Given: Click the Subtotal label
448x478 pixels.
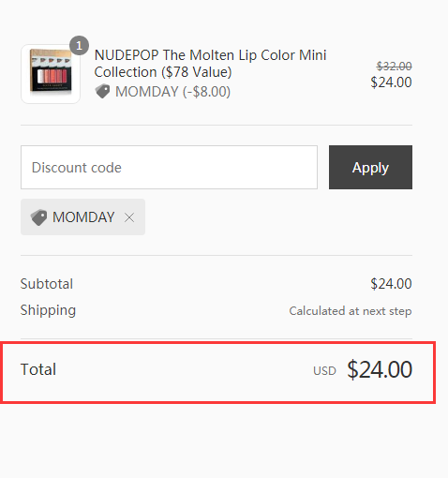Looking at the screenshot, I should tap(47, 284).
